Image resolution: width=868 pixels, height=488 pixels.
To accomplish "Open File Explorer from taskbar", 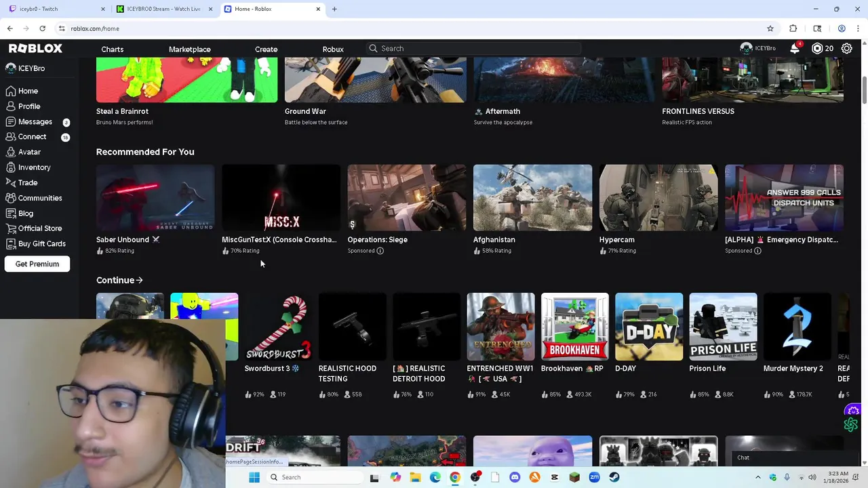I will 415,477.
